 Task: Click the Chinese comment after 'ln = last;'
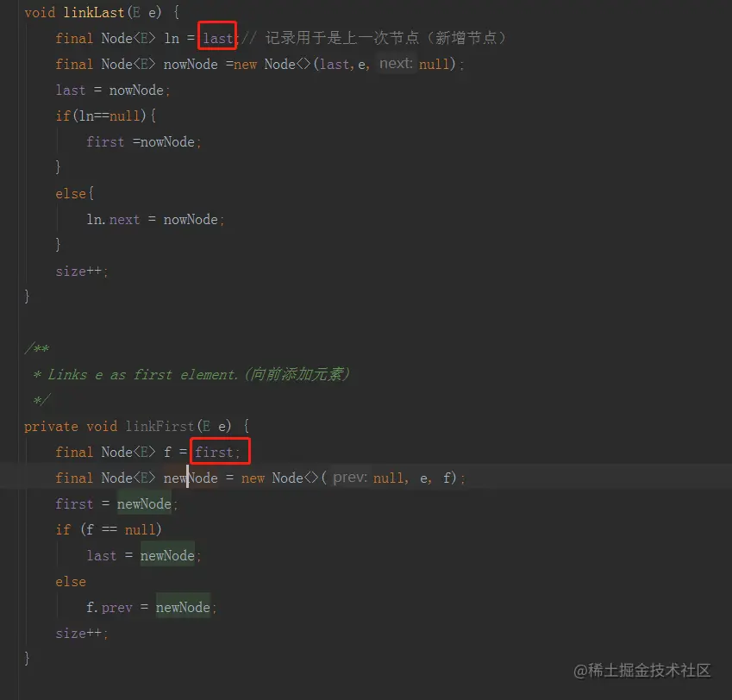(x=373, y=38)
